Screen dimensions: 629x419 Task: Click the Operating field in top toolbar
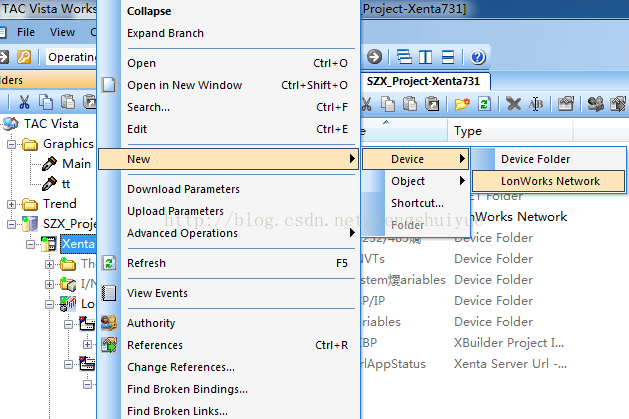pyautogui.click(x=71, y=57)
